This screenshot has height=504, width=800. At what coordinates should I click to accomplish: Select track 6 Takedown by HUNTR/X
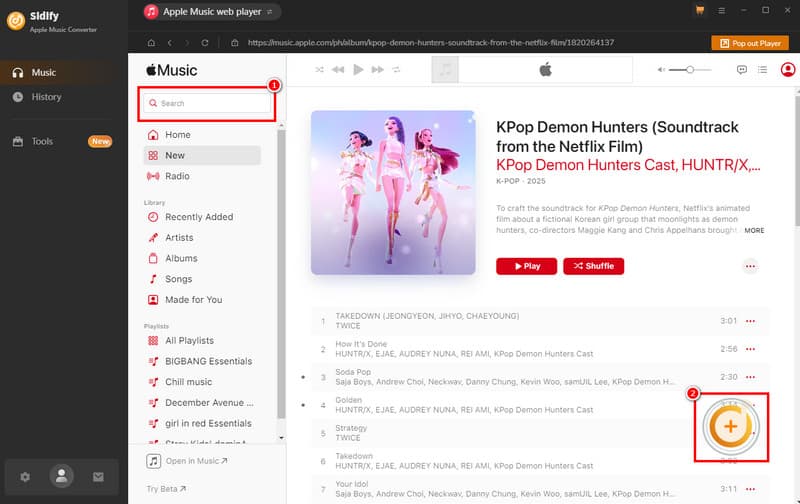540,461
